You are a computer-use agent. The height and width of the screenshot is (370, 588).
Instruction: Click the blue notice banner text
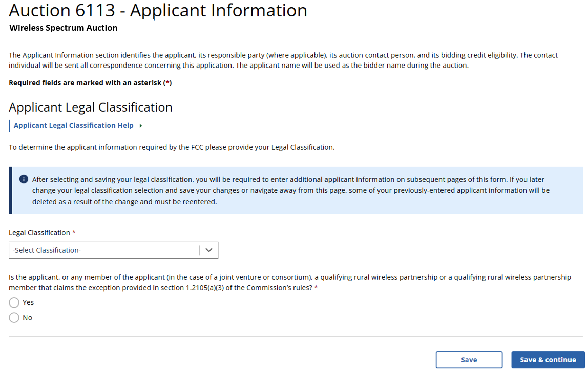290,190
